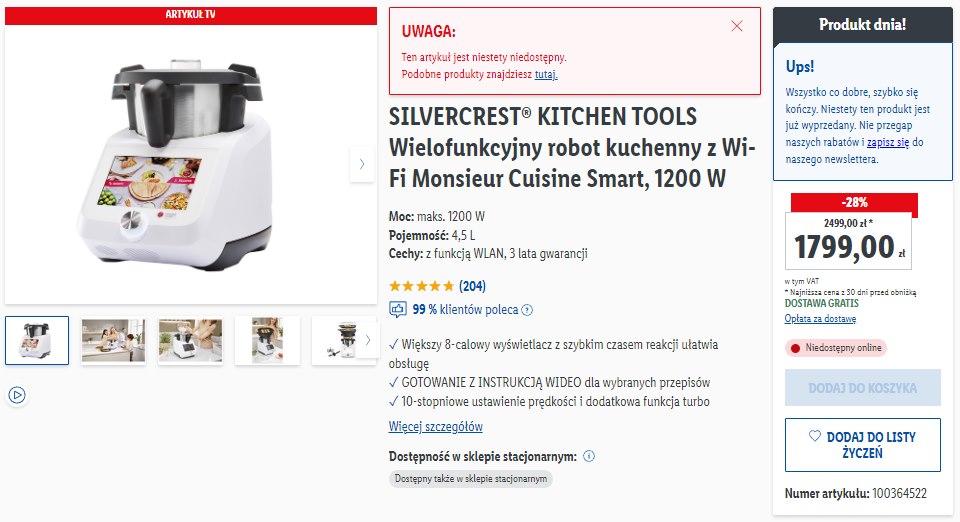Open the (204) reviews count
Viewport: 960px width, 522px height.
(472, 286)
